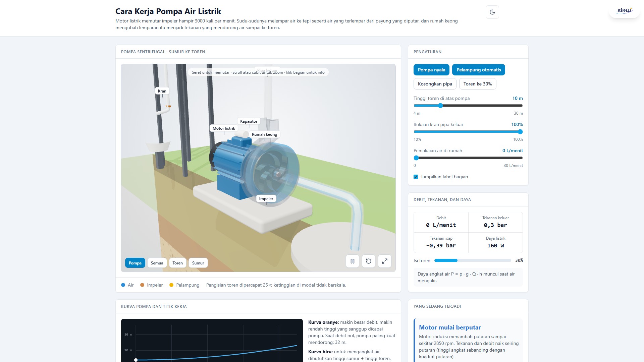Click the Pemakaian air di rumah slider

point(468,158)
